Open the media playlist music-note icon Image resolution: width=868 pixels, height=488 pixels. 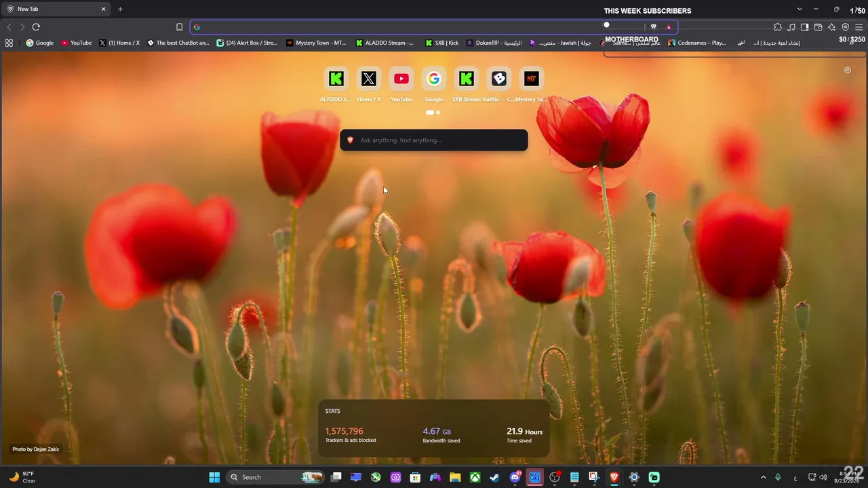pyautogui.click(x=791, y=27)
